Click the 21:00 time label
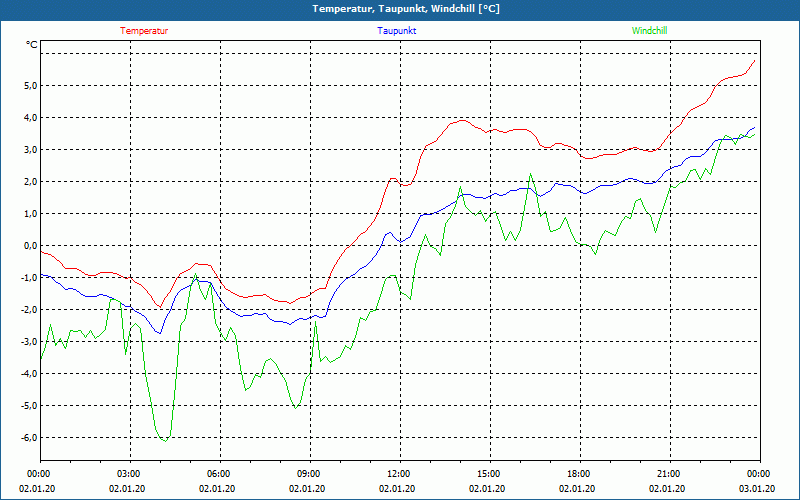Viewport: 800px width, 500px height. coord(669,474)
